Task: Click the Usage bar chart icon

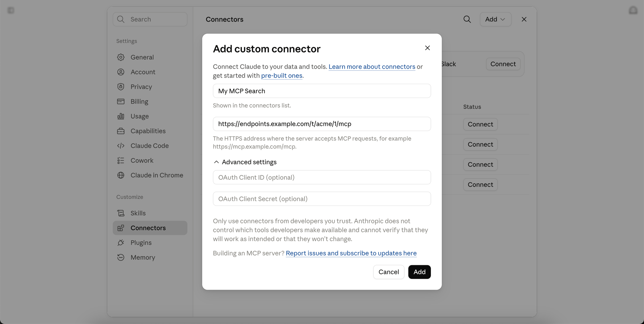Action: [x=121, y=116]
